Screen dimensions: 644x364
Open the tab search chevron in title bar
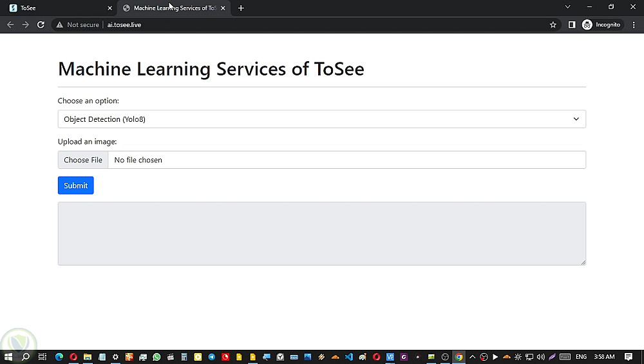pyautogui.click(x=567, y=7)
